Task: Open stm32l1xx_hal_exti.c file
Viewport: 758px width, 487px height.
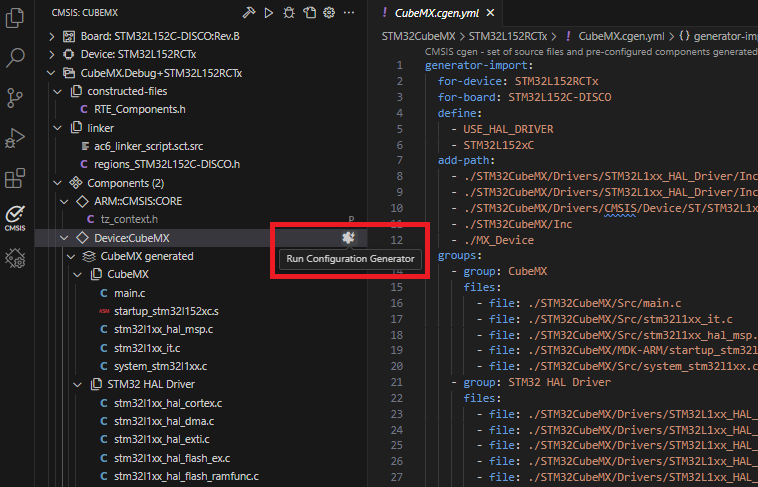Action: pos(161,440)
